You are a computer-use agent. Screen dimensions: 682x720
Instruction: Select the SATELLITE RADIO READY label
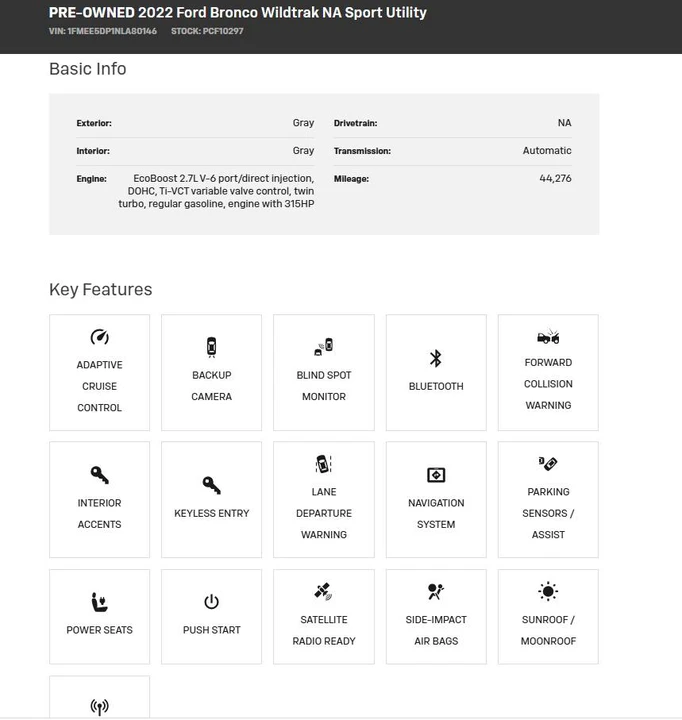pyautogui.click(x=324, y=630)
